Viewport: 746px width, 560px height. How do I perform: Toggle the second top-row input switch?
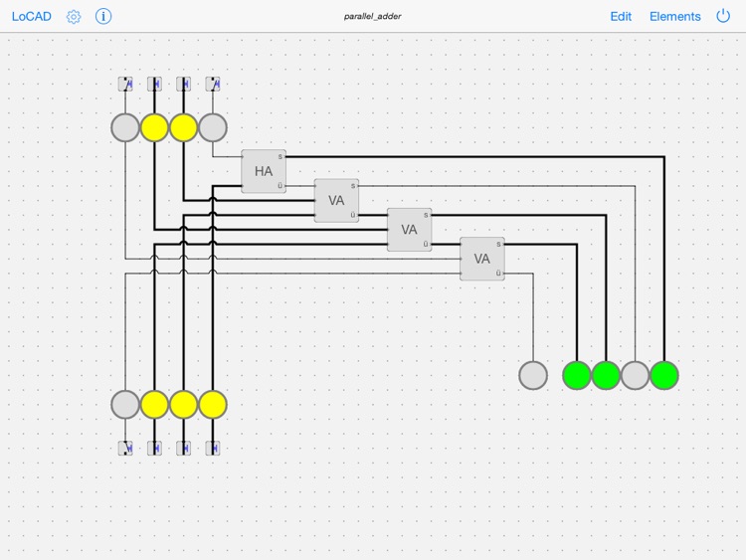click(x=154, y=84)
